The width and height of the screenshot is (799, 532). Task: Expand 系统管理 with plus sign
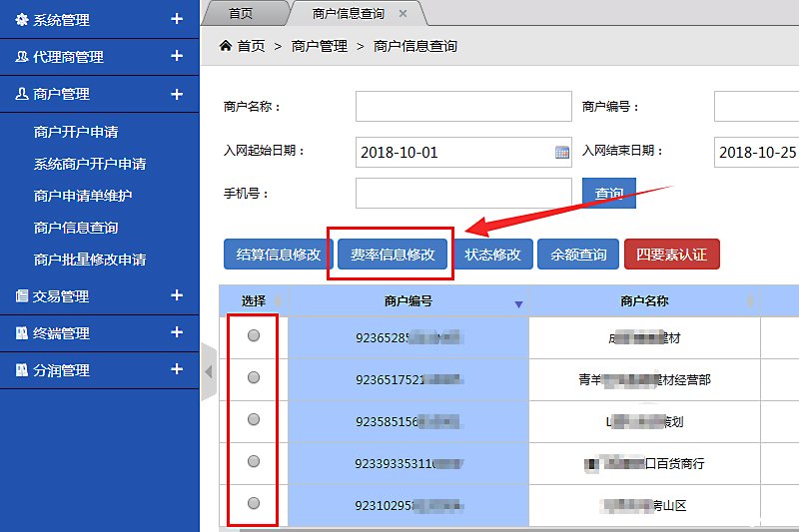177,19
